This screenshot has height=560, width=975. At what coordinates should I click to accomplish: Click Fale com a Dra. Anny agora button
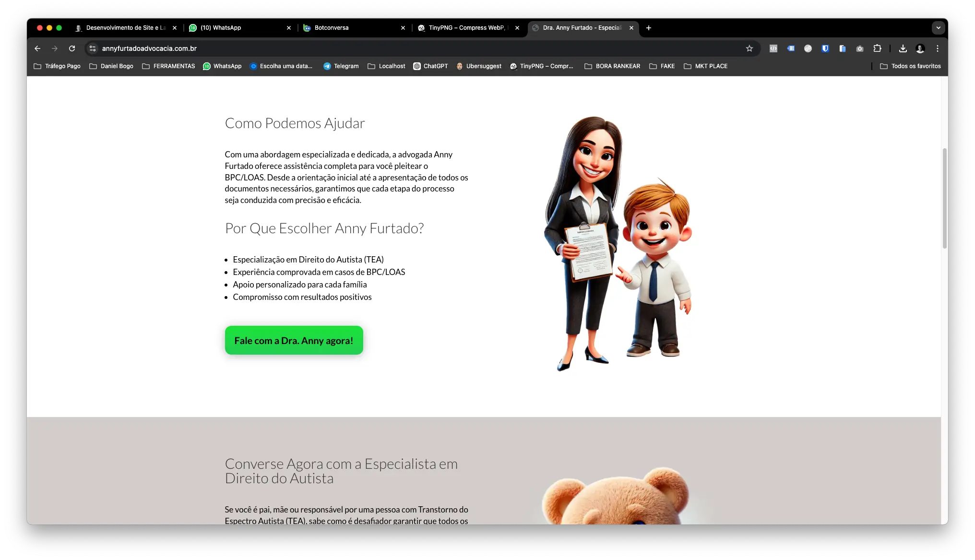[293, 340]
